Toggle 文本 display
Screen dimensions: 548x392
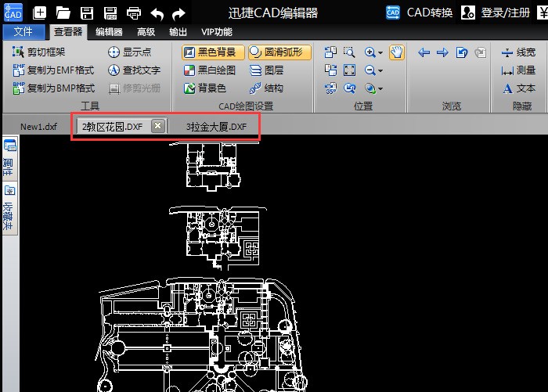click(518, 88)
